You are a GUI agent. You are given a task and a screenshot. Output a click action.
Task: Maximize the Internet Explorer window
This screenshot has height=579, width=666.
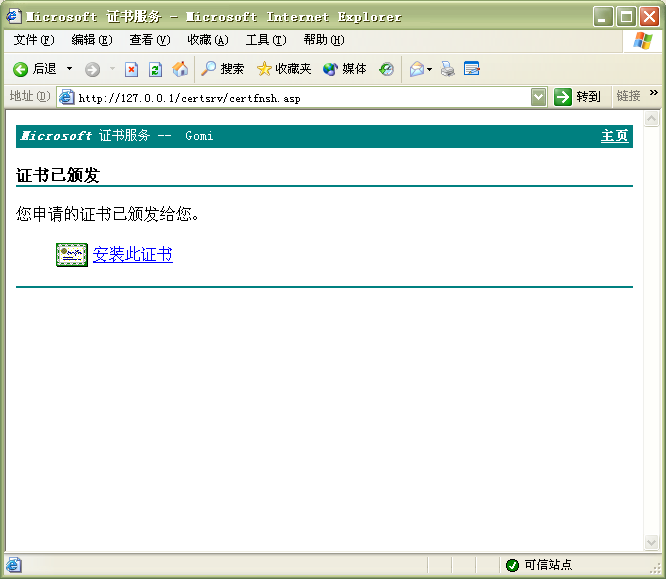(626, 17)
